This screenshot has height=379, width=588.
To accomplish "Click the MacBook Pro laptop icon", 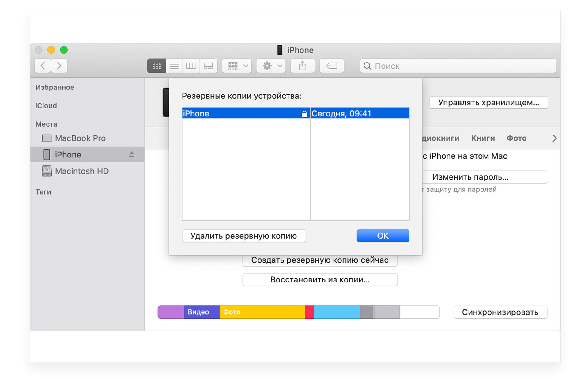I will click(47, 138).
